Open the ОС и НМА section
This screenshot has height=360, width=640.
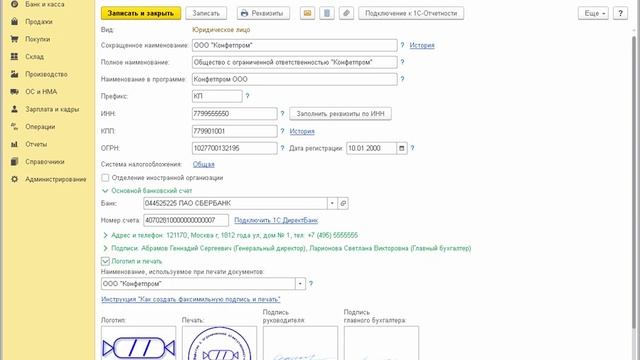41,92
